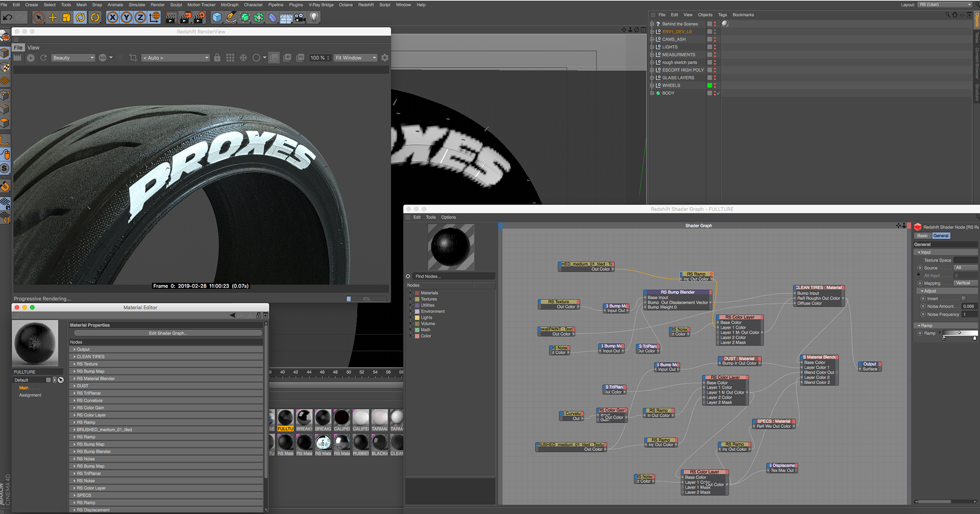Expand the LIGHTS object in hierarchy
The height and width of the screenshot is (514, 980).
click(652, 47)
